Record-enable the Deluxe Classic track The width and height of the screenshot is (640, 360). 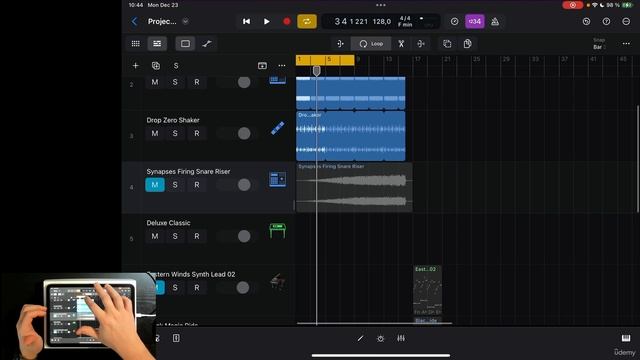point(196,236)
